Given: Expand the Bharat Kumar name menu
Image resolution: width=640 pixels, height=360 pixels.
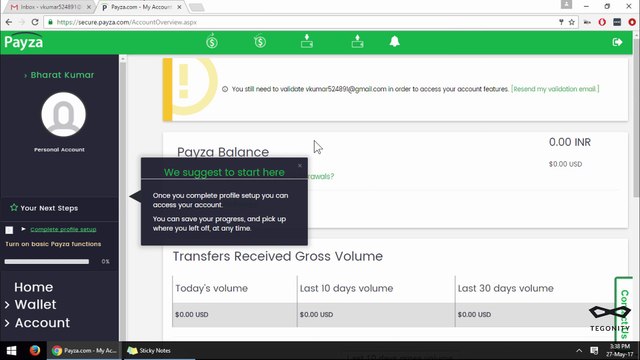Looking at the screenshot, I should coord(59,75).
